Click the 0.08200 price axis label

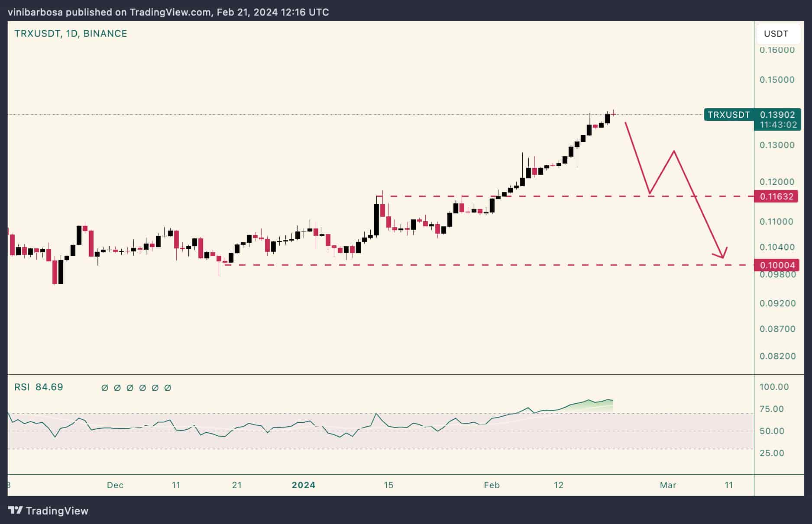(777, 356)
